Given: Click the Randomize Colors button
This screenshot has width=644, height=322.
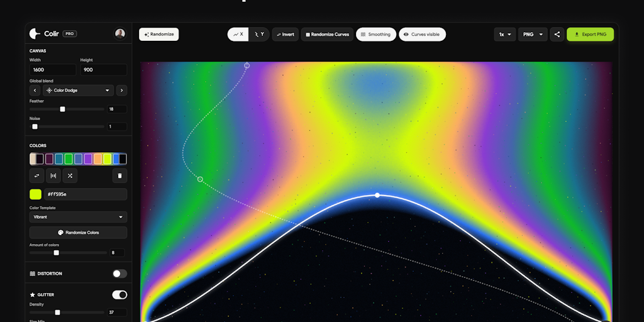Looking at the screenshot, I should (x=78, y=233).
